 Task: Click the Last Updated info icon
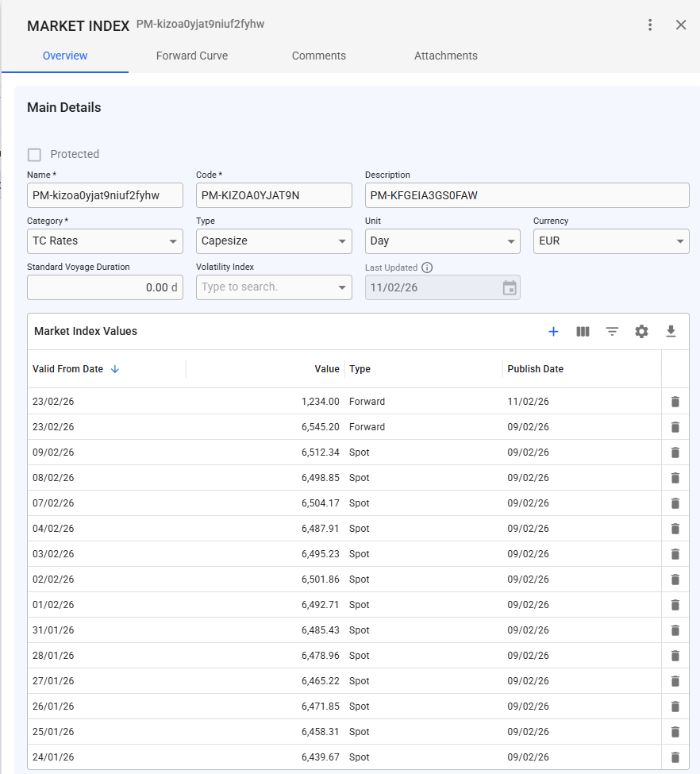(x=427, y=268)
